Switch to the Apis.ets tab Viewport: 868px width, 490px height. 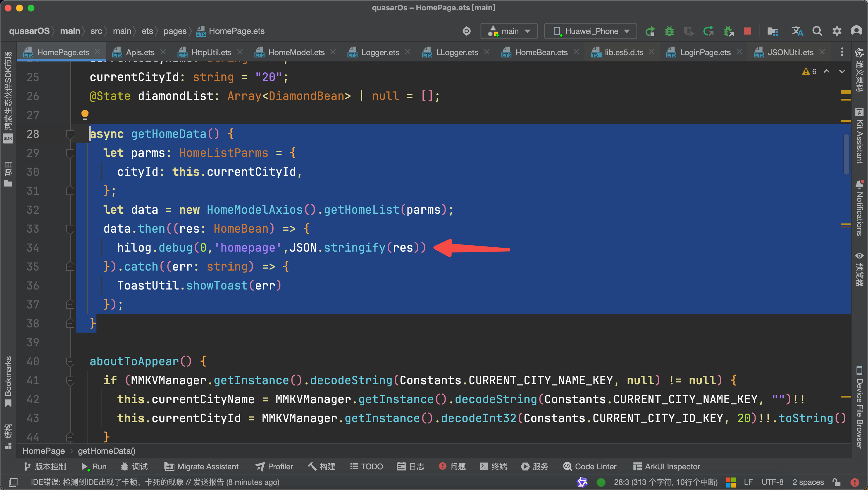point(140,52)
